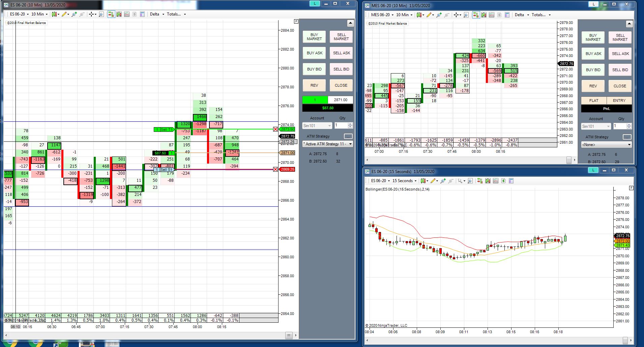Click BUY ASK in ES chart trader
The height and width of the screenshot is (347, 644).
tap(314, 53)
